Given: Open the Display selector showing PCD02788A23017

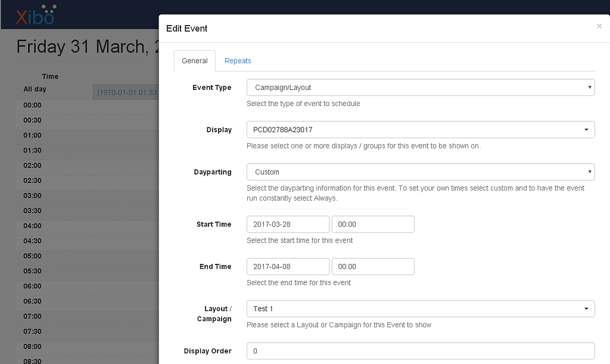Looking at the screenshot, I should pos(420,129).
